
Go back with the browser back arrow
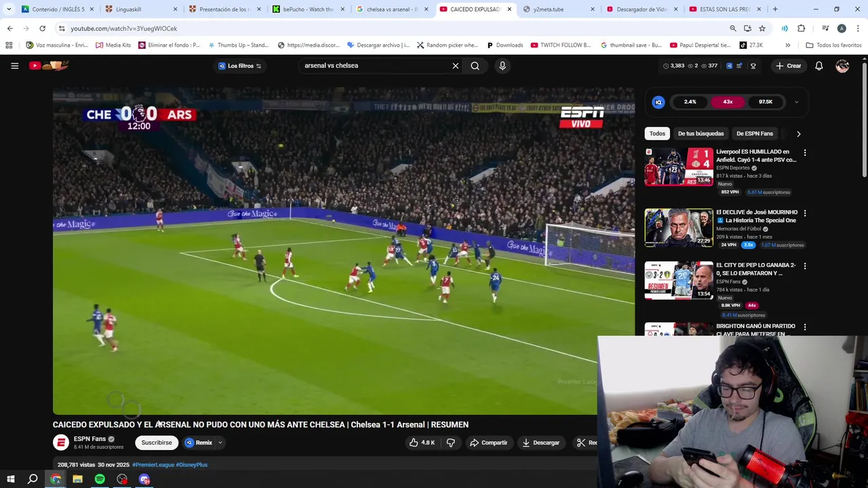[x=9, y=28]
